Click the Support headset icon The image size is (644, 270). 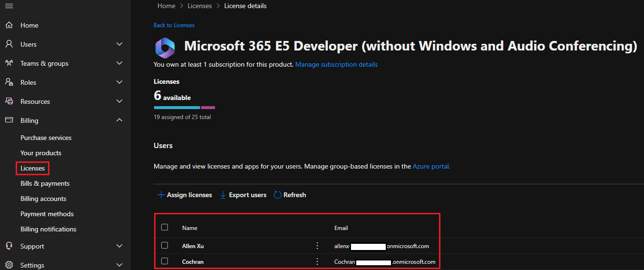click(9, 246)
